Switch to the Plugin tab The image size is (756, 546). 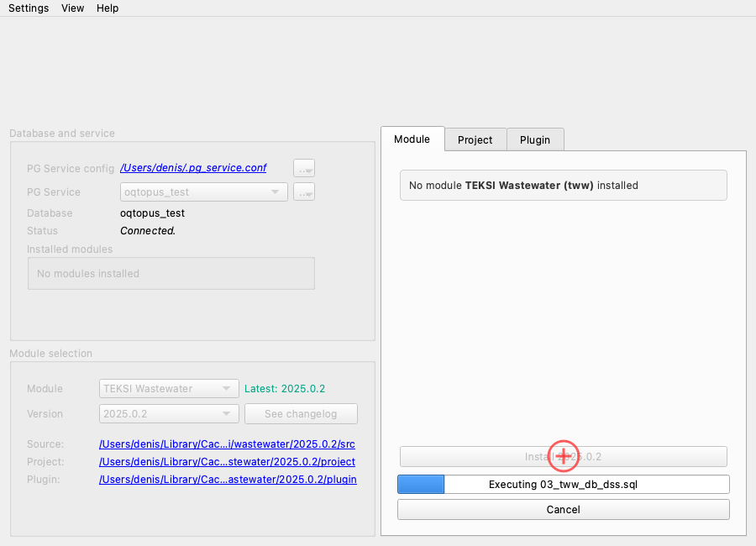tap(535, 139)
